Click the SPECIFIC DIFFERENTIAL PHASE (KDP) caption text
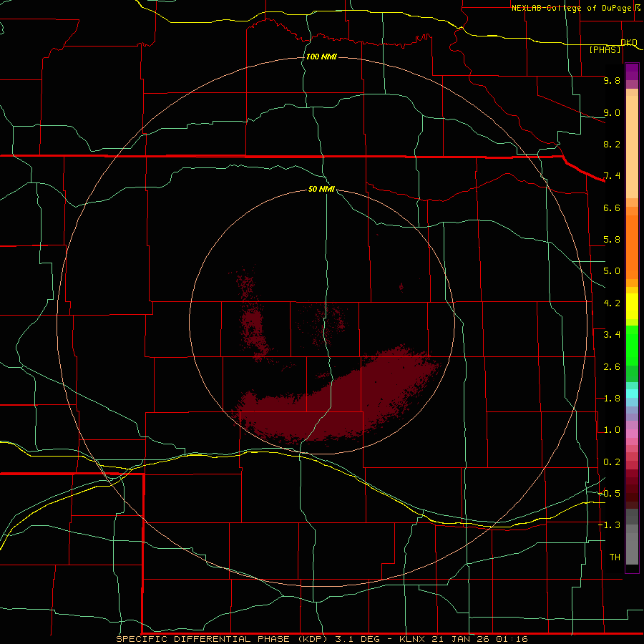644x644 pixels. 223,639
